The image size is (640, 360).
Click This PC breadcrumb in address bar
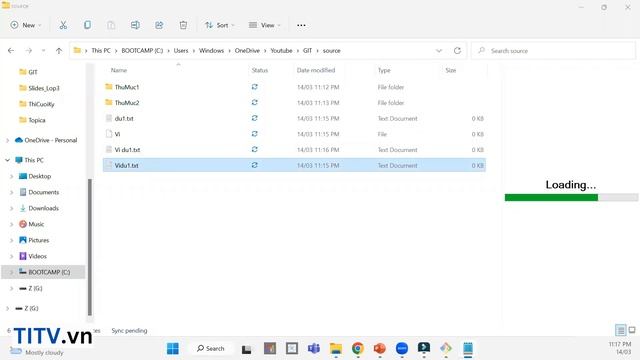[101, 51]
